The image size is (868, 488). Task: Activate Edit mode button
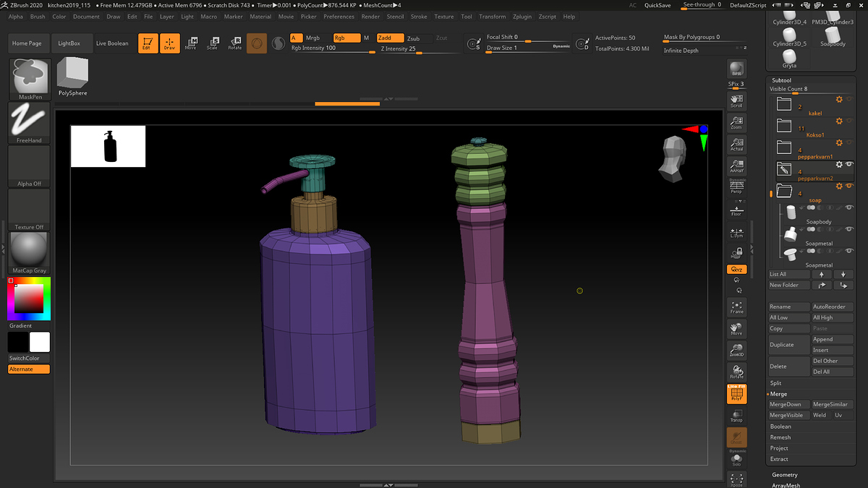coord(148,43)
